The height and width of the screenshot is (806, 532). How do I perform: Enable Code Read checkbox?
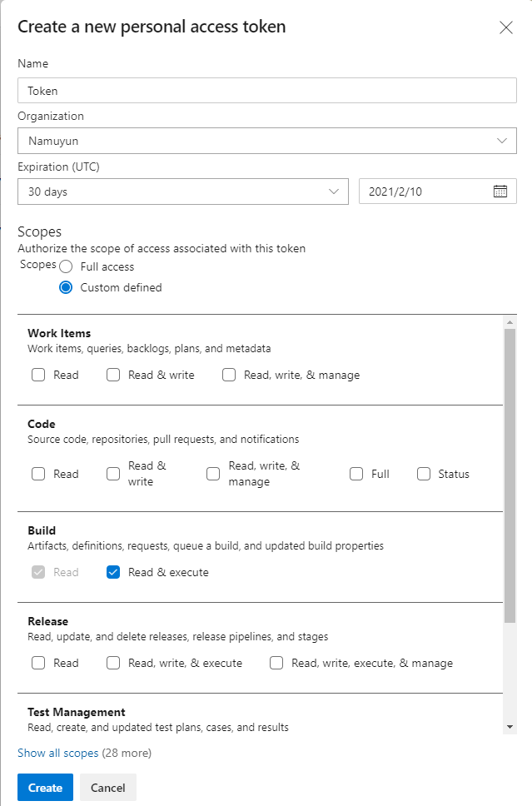tap(38, 474)
